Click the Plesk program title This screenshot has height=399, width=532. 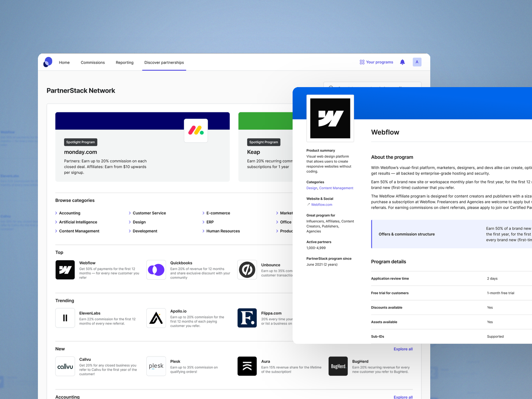(175, 361)
